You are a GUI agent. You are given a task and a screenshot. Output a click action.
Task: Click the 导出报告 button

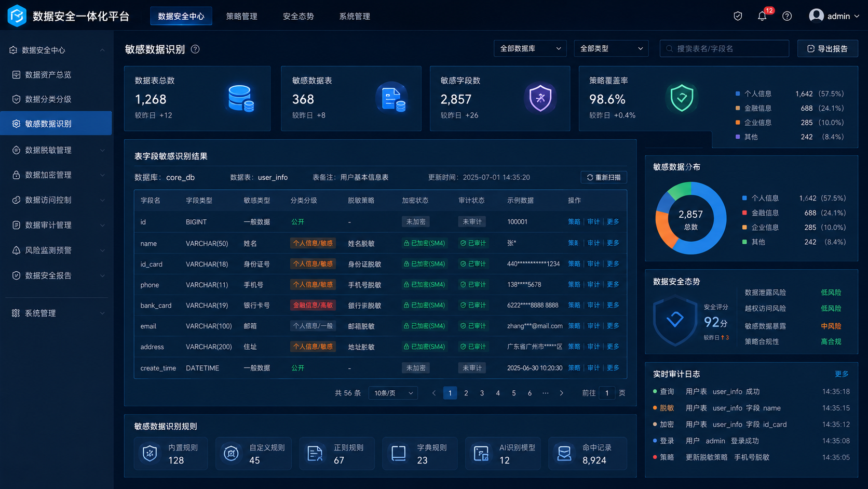(x=828, y=48)
